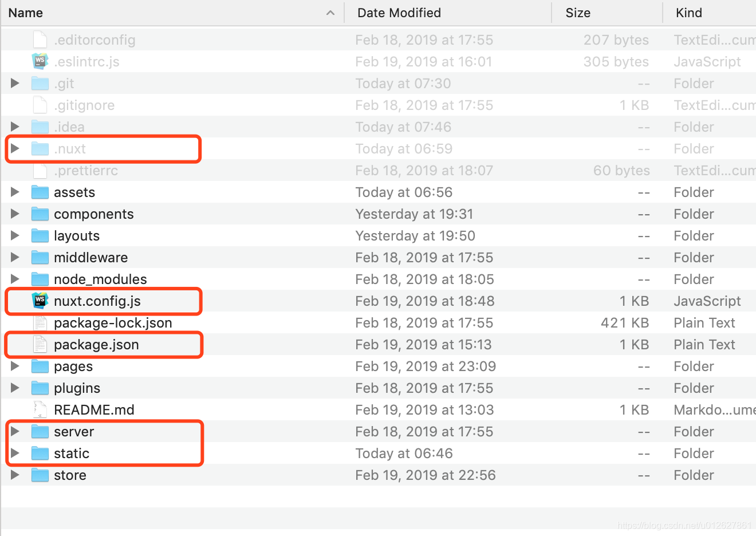Click the .nuxt folder icon
The image size is (756, 536).
pos(40,149)
